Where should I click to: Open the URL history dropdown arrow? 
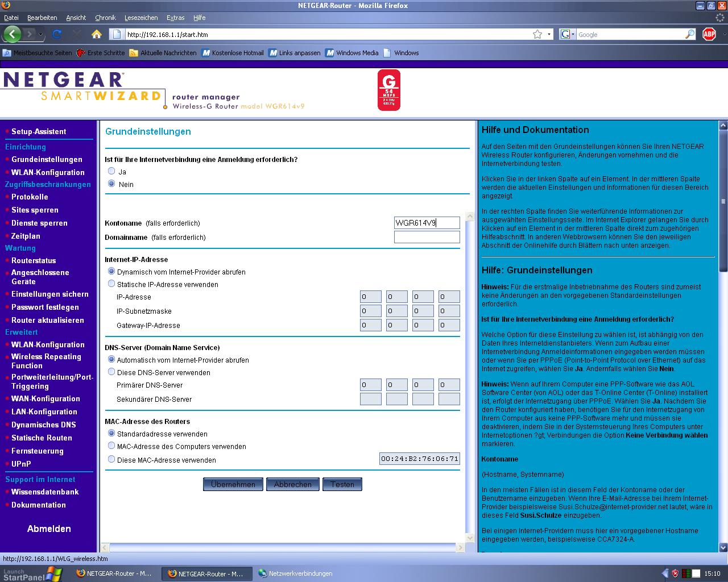(x=549, y=34)
